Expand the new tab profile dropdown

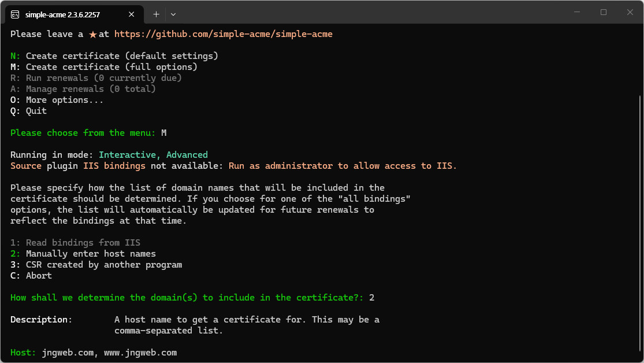point(173,14)
